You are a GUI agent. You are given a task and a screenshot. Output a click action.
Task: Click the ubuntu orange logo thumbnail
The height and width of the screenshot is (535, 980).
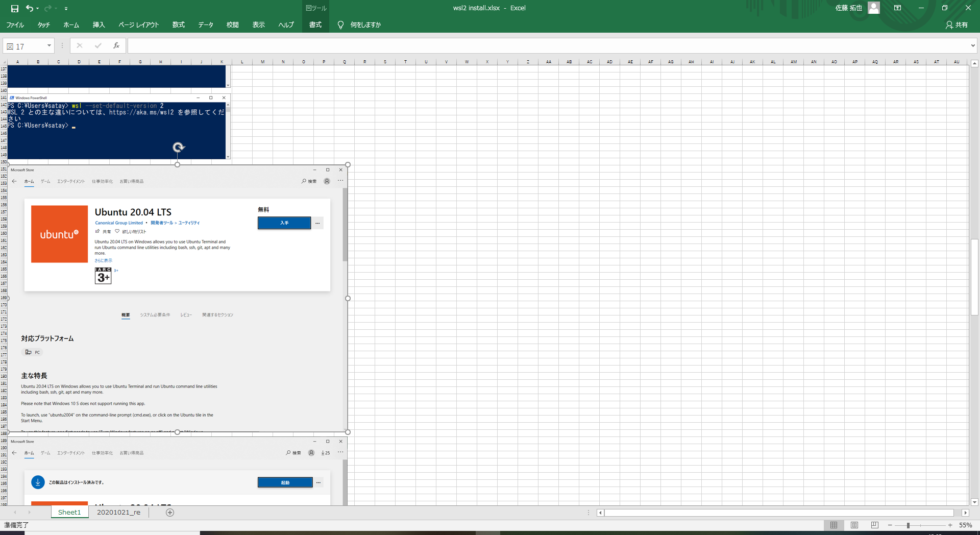pos(59,234)
